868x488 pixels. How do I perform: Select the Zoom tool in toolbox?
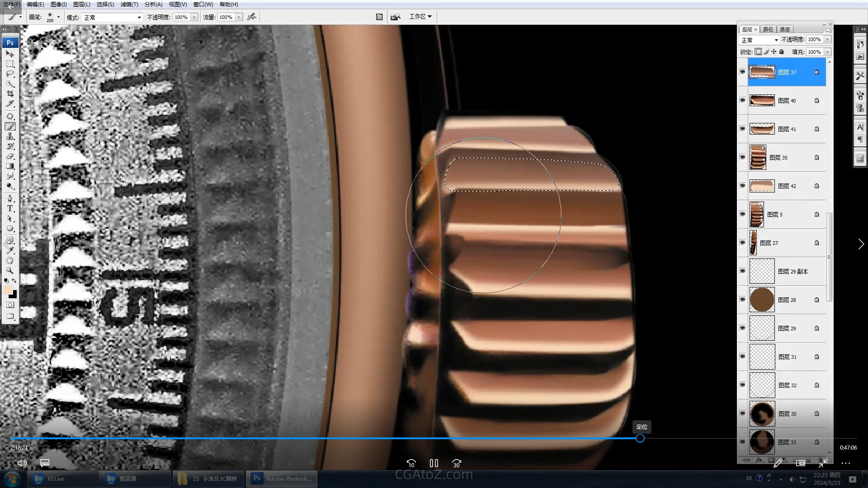[10, 270]
